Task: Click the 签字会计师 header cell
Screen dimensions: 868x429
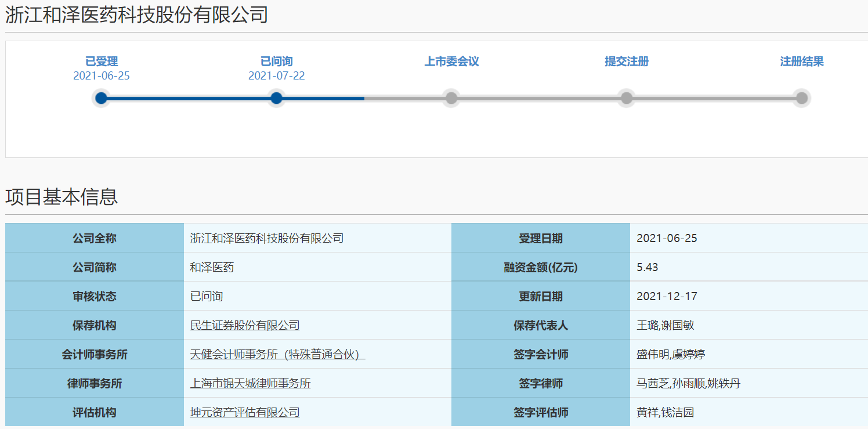Action: pos(541,354)
